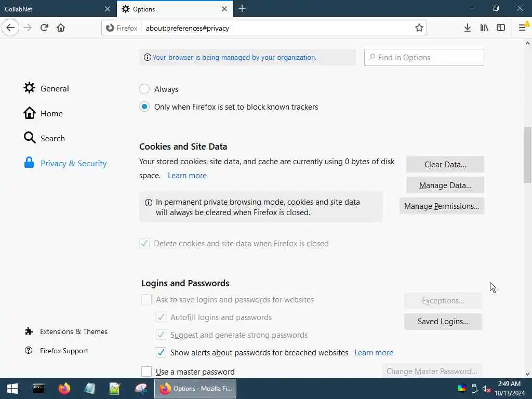This screenshot has width=532, height=399.
Task: Open the Firefox home page icon
Action: [x=61, y=28]
